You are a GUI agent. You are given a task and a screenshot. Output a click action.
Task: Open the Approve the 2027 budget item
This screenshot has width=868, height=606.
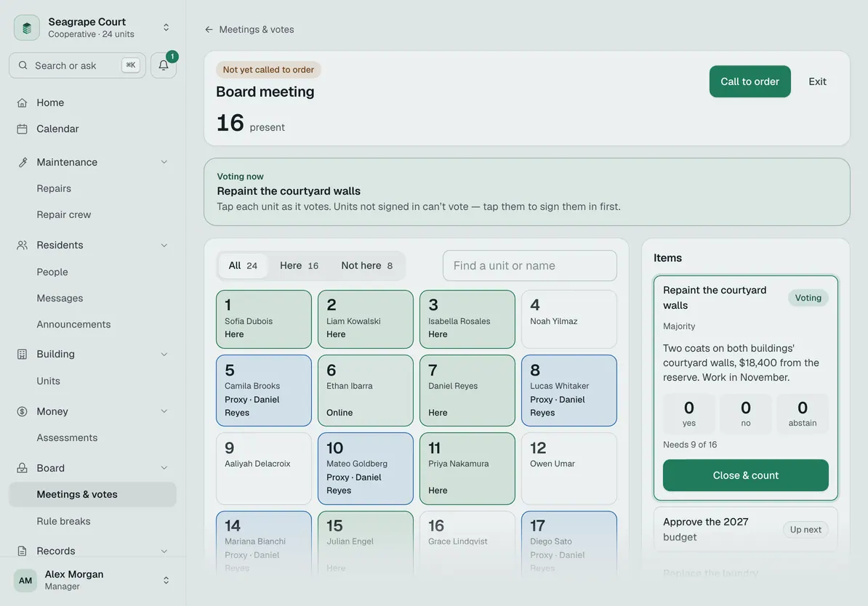(746, 530)
